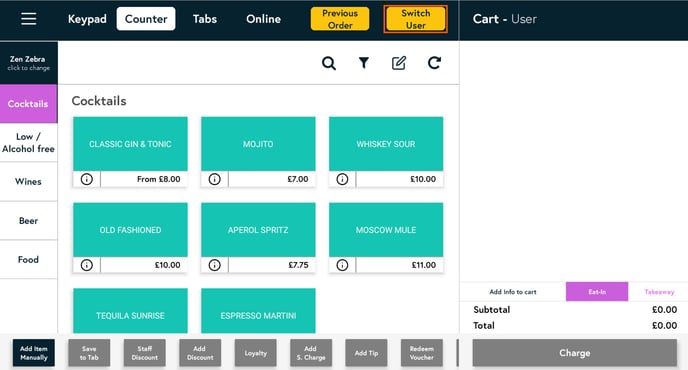This screenshot has width=688, height=370.
Task: Select the Wines category
Action: [x=29, y=182]
